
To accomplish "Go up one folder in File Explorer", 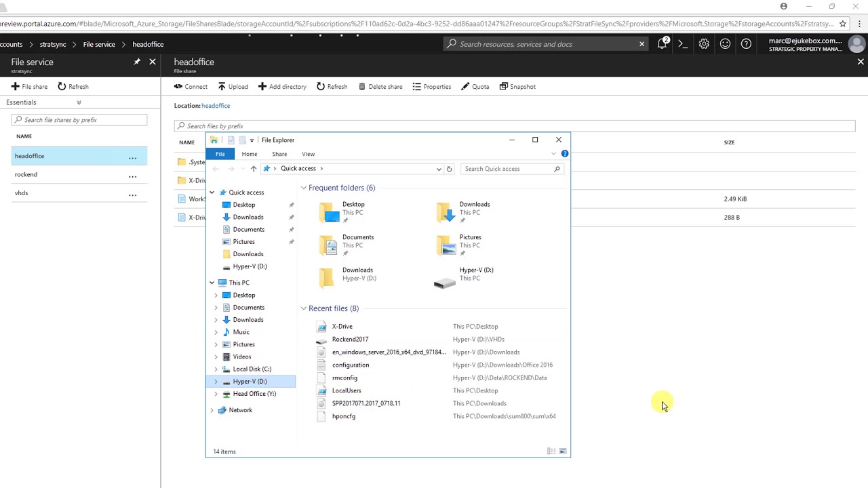I will click(254, 169).
